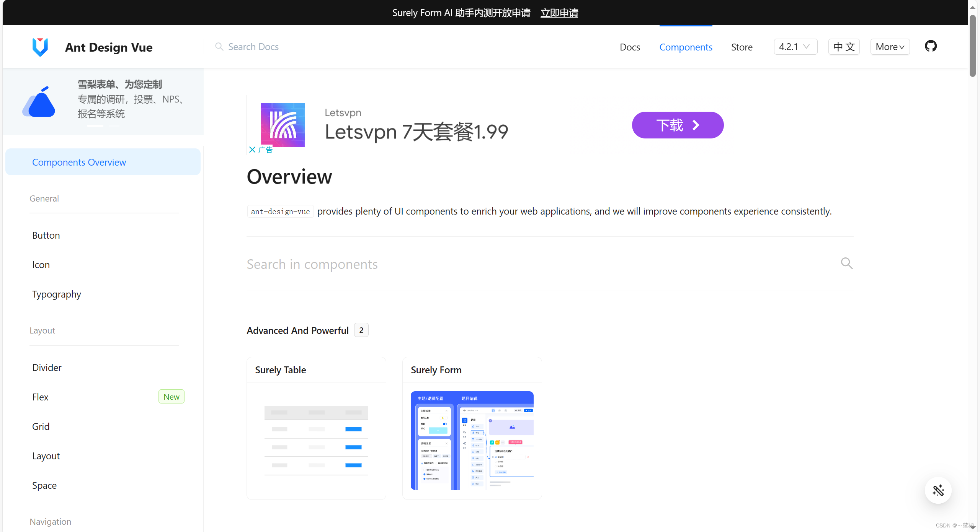This screenshot has width=980, height=532.
Task: Open Flex component in sidebar
Action: pyautogui.click(x=40, y=397)
